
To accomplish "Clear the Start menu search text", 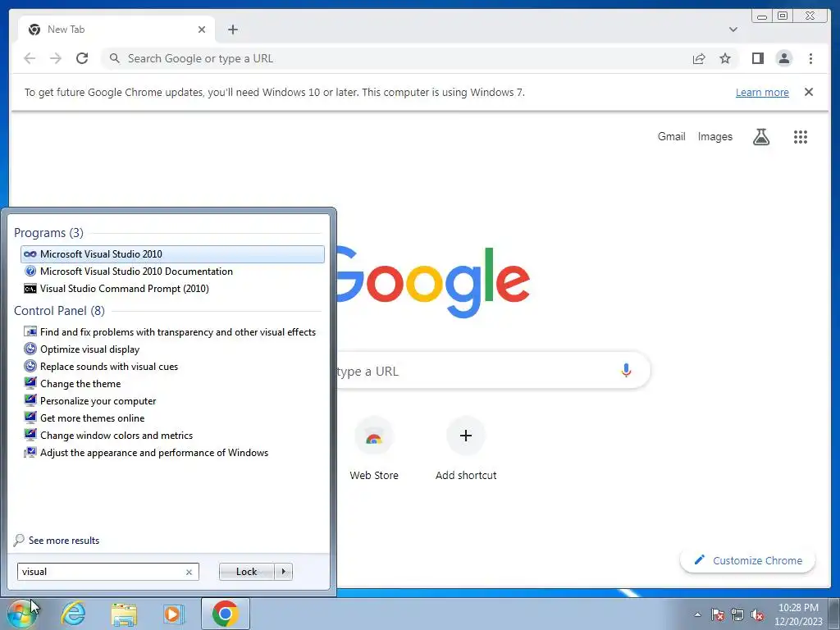I will [189, 572].
